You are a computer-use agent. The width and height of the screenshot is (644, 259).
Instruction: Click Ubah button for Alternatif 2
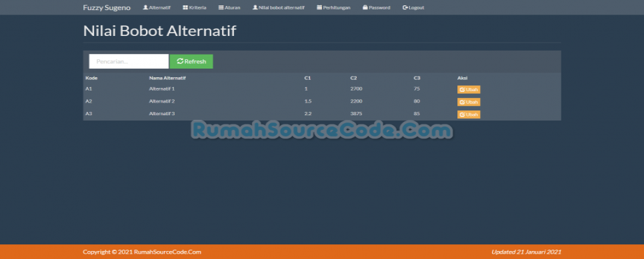point(469,102)
